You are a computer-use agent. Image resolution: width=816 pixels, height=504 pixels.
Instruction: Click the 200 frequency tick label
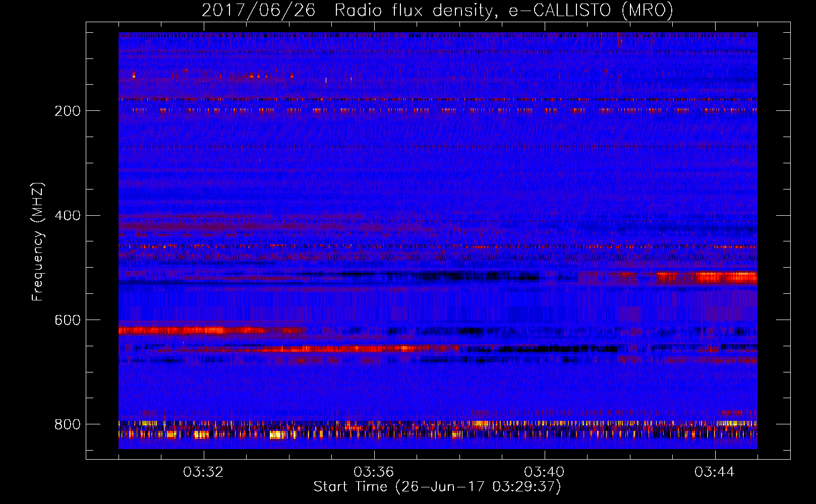pos(68,111)
